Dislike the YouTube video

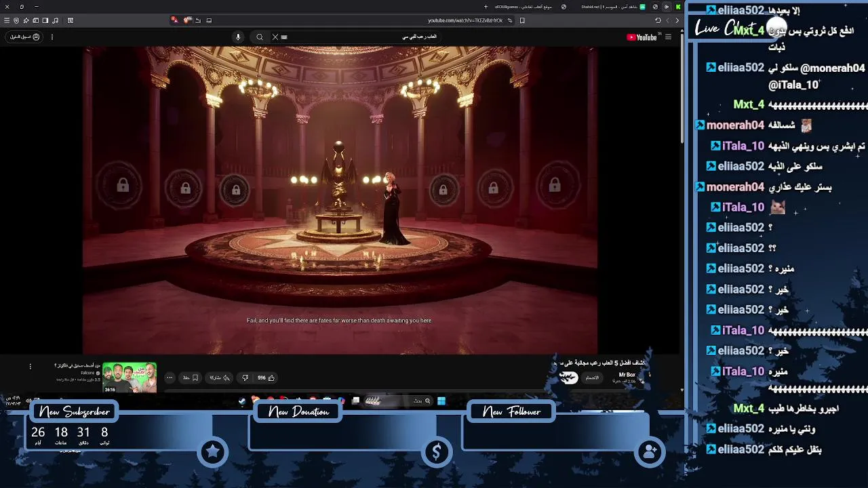(x=245, y=378)
